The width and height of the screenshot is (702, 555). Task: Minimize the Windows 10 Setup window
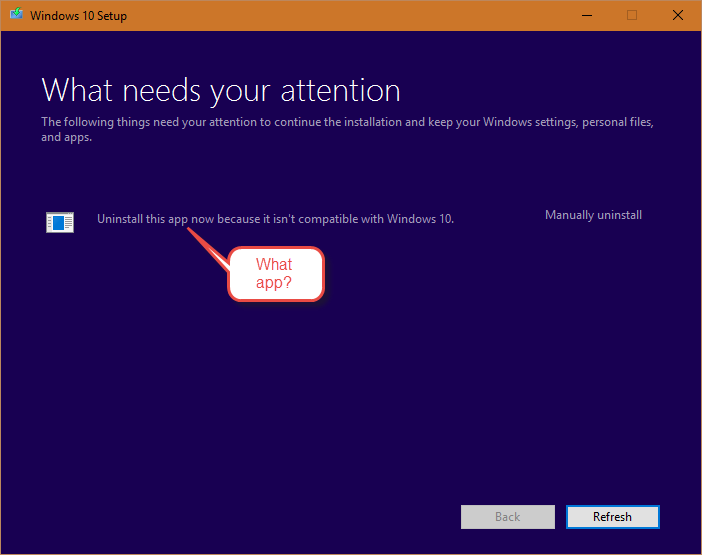tap(587, 16)
